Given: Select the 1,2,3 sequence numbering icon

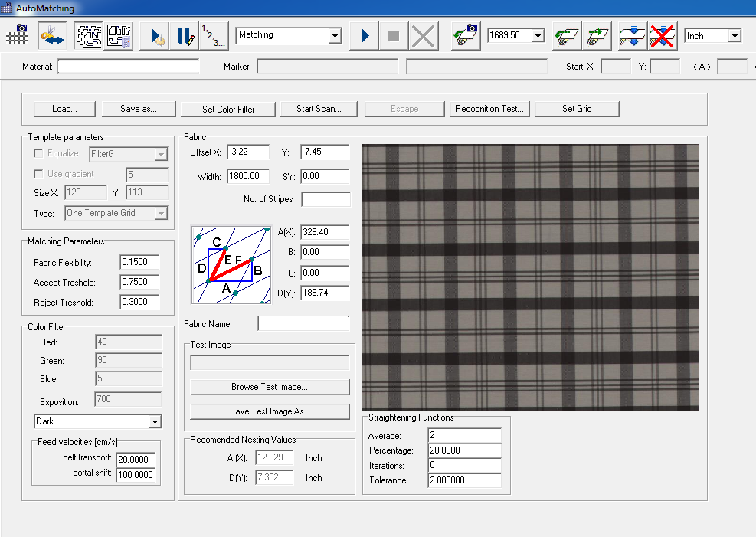Looking at the screenshot, I should (212, 35).
